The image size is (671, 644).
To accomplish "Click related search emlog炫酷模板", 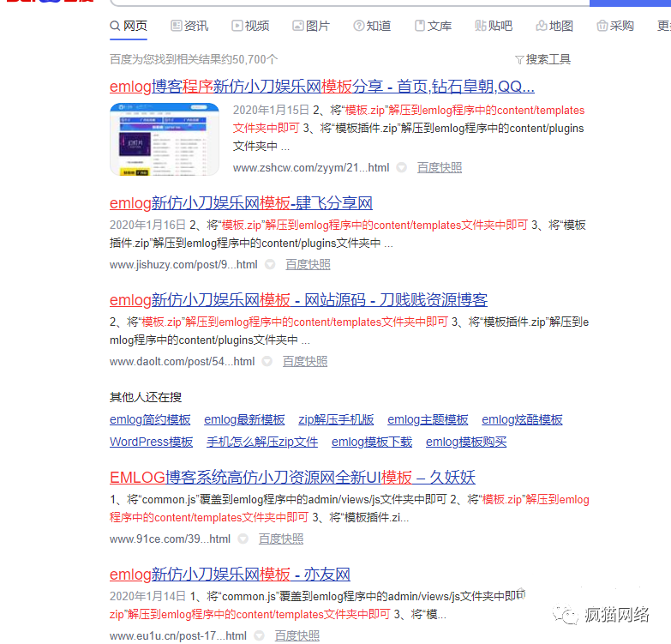I will pyautogui.click(x=522, y=419).
